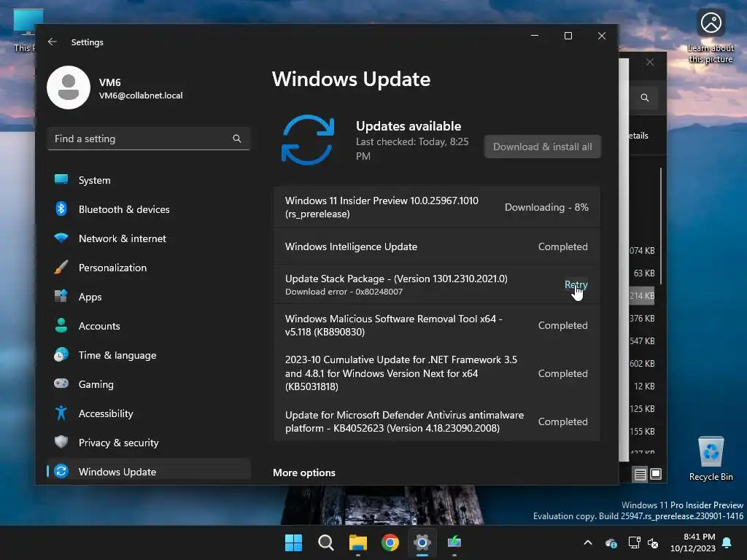Viewport: 747px width, 560px height.
Task: Click the muted volume tray icon
Action: pyautogui.click(x=653, y=542)
